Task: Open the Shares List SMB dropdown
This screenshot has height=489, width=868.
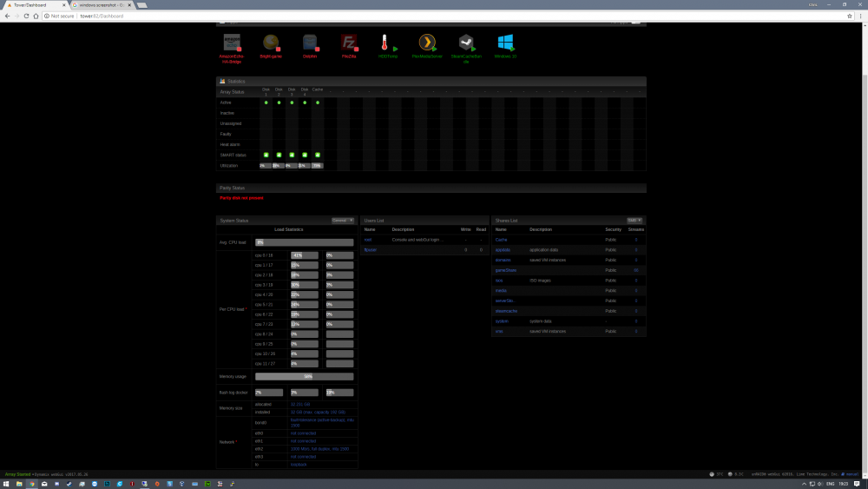Action: click(x=635, y=221)
